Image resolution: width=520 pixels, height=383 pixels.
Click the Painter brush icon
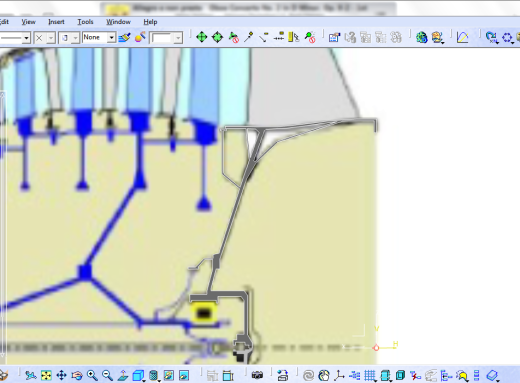coord(125,37)
